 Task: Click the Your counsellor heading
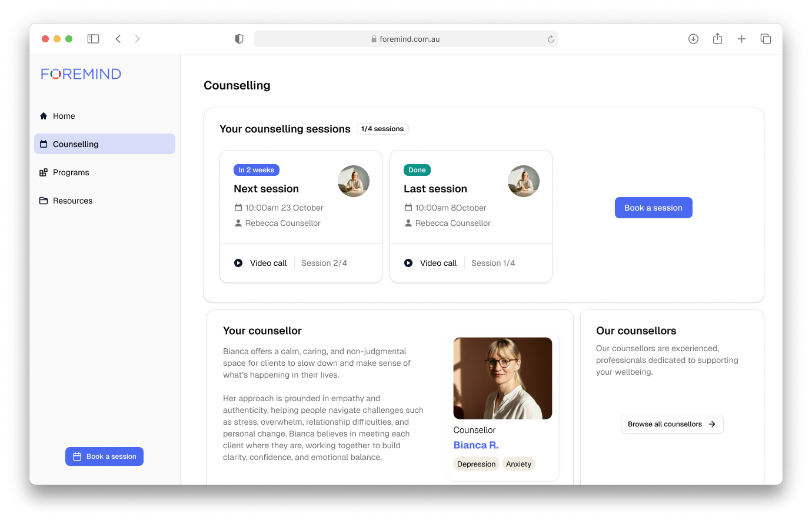point(262,331)
